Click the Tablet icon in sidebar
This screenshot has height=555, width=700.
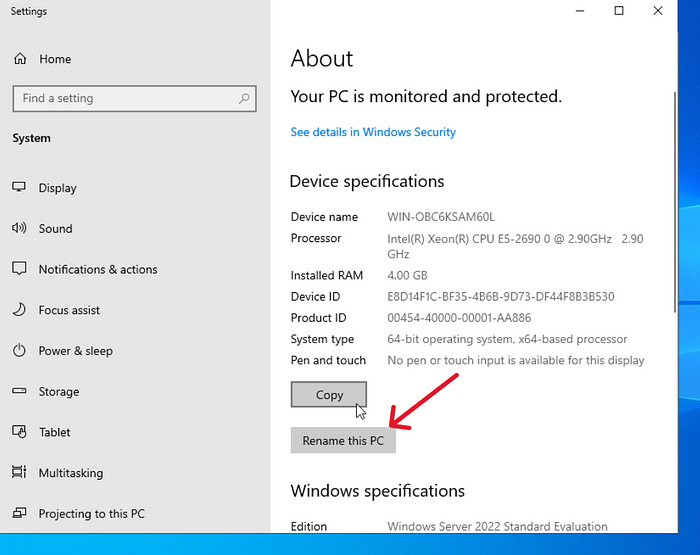coord(19,432)
